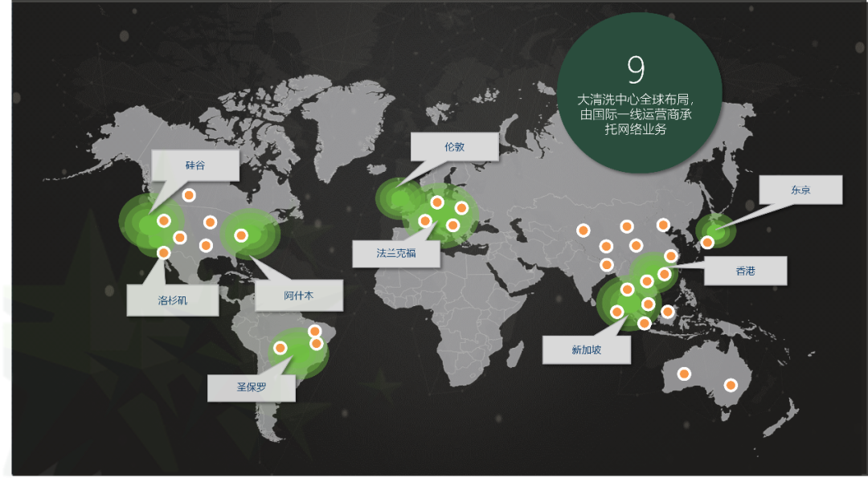Select the 洛杉矶 label box

[x=172, y=300]
